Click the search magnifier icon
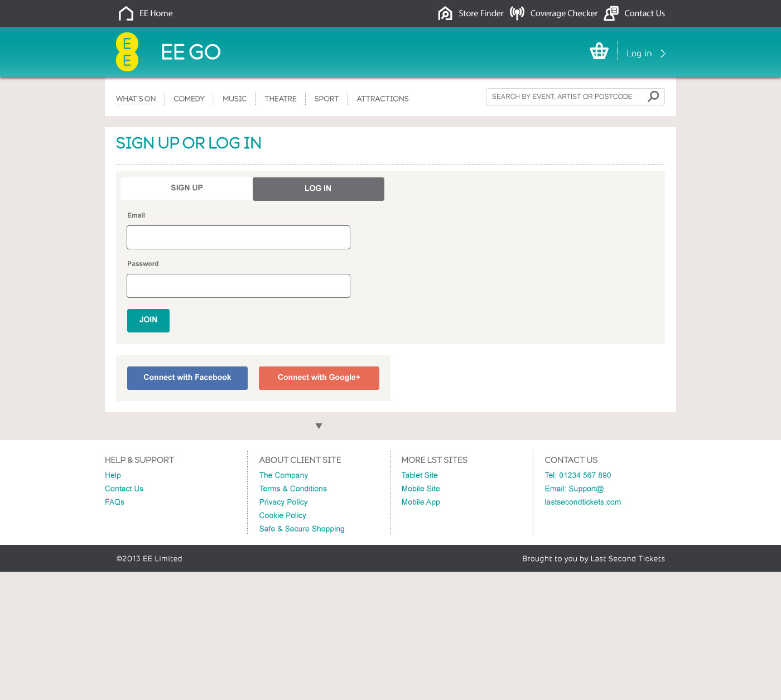Viewport: 781px width, 700px height. tap(653, 96)
